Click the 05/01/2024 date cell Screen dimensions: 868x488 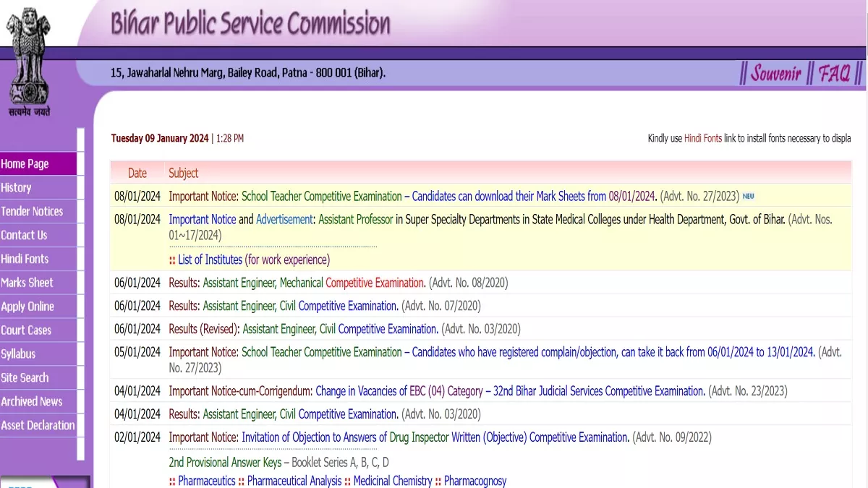tap(137, 352)
